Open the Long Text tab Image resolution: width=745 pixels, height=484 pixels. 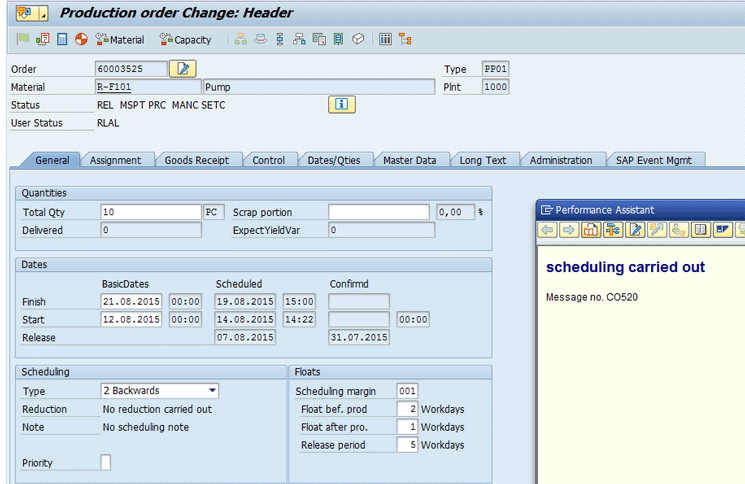[483, 160]
